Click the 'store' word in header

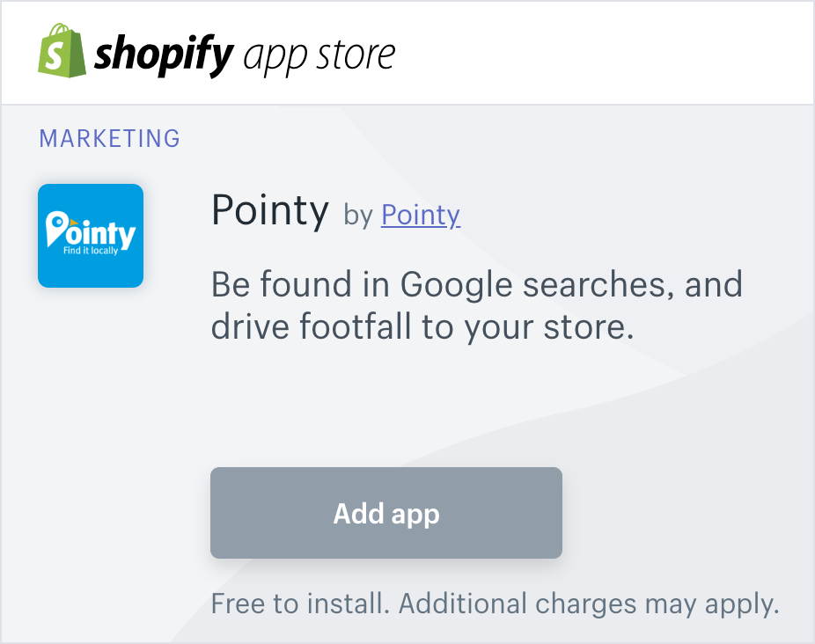[356, 55]
